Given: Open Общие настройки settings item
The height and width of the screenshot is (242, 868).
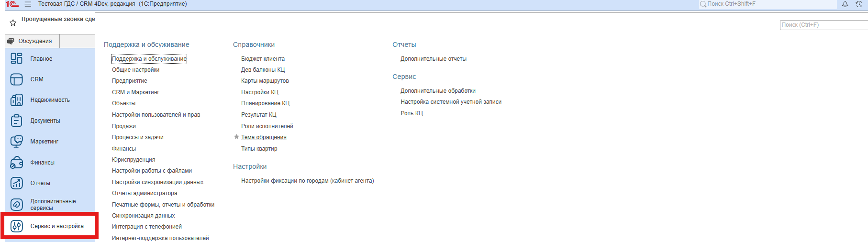Looking at the screenshot, I should pos(135,70).
